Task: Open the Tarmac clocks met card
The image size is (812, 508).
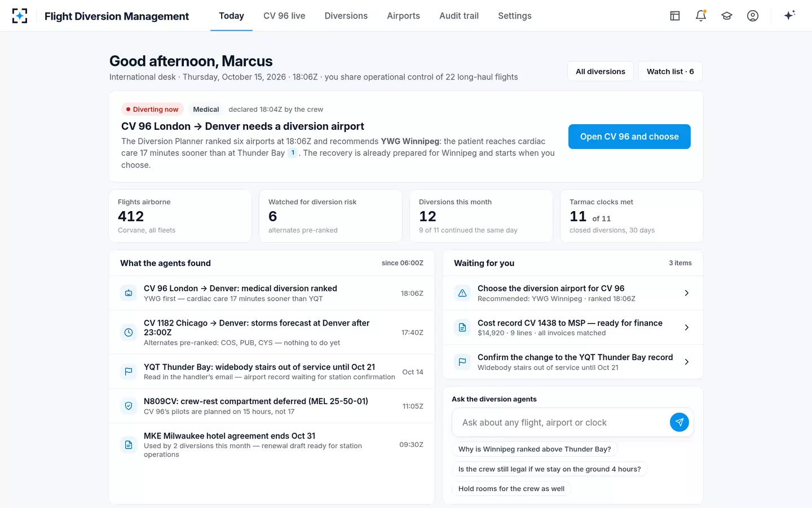Action: [x=632, y=216]
